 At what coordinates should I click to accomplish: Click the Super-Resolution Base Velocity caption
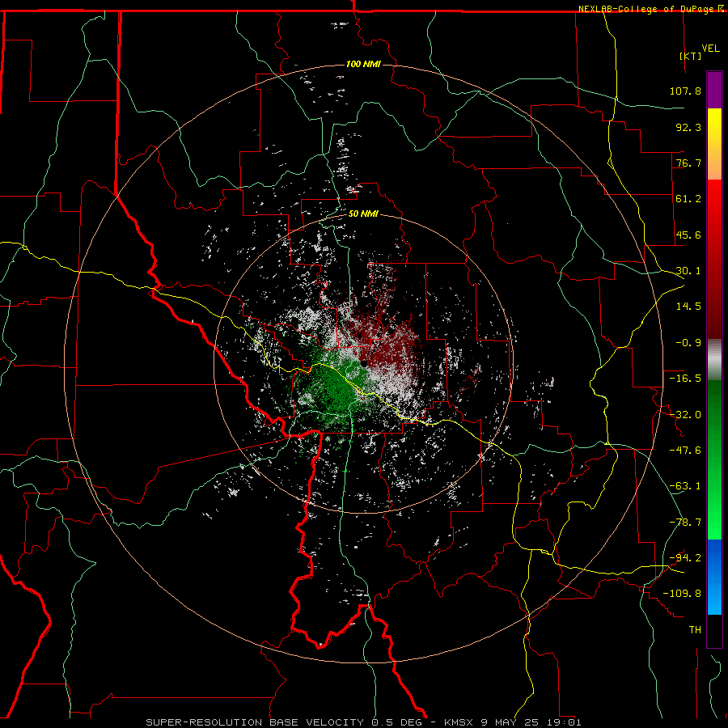tap(363, 722)
